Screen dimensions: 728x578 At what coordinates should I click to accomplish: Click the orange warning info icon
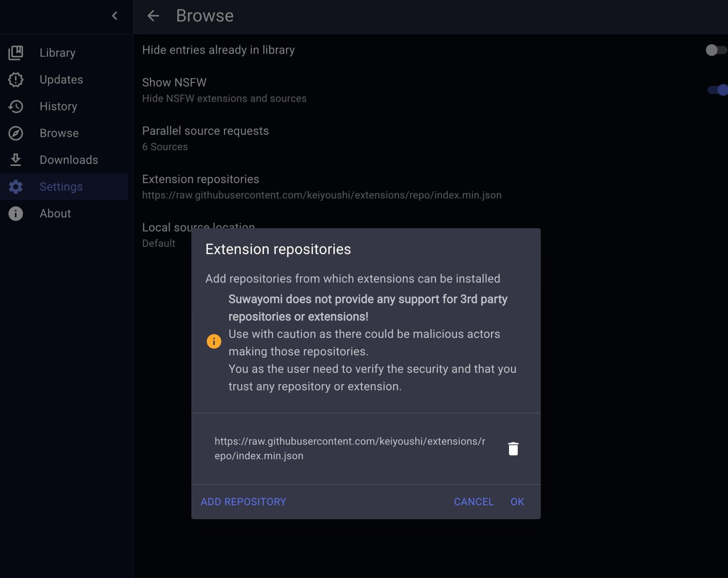click(214, 341)
